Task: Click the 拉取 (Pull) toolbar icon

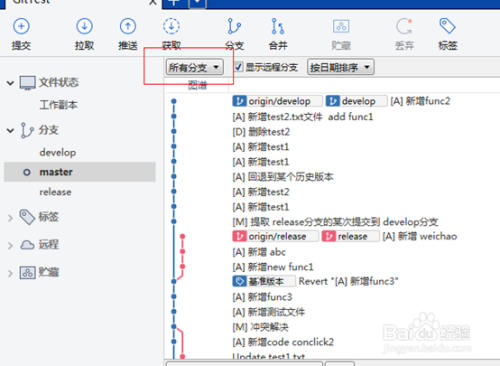Action: coord(84,26)
